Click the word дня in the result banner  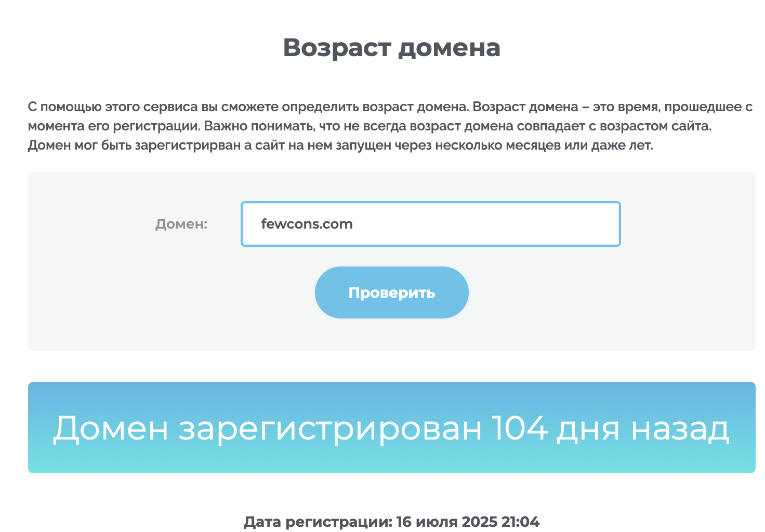tap(588, 429)
